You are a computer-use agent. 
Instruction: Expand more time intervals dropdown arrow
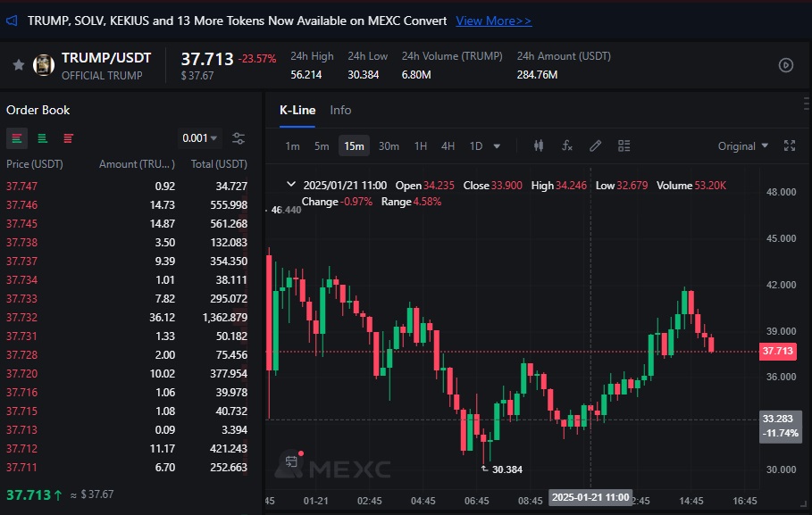[498, 146]
